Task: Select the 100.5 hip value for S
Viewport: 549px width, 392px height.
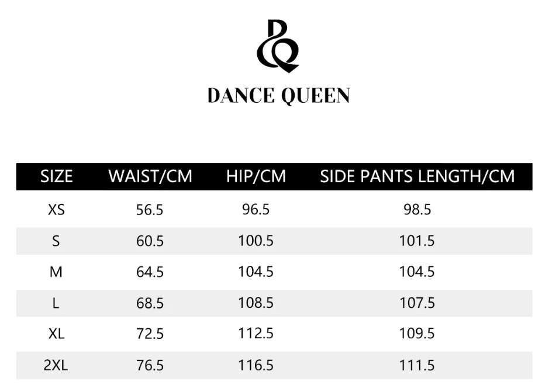Action: 256,241
